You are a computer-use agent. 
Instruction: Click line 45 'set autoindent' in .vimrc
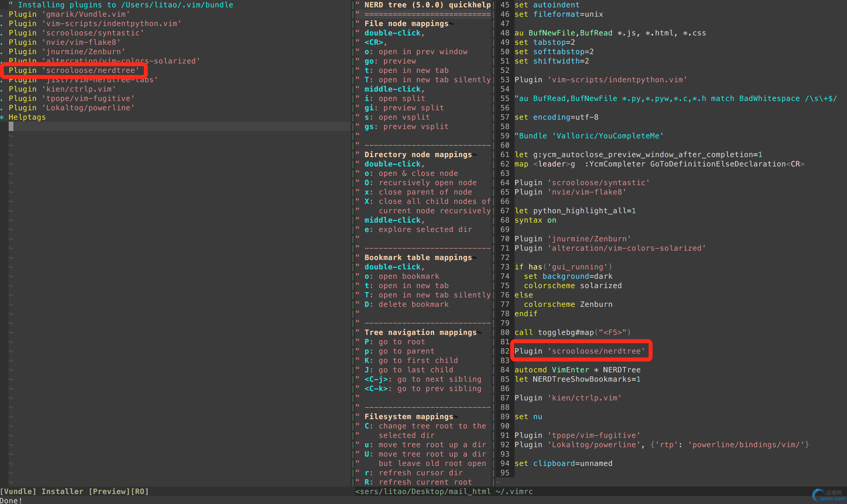click(547, 5)
